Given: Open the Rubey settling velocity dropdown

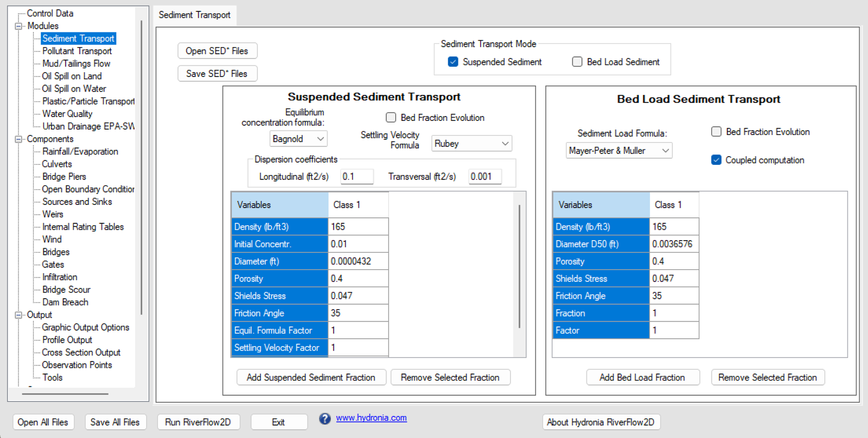Looking at the screenshot, I should (x=471, y=144).
